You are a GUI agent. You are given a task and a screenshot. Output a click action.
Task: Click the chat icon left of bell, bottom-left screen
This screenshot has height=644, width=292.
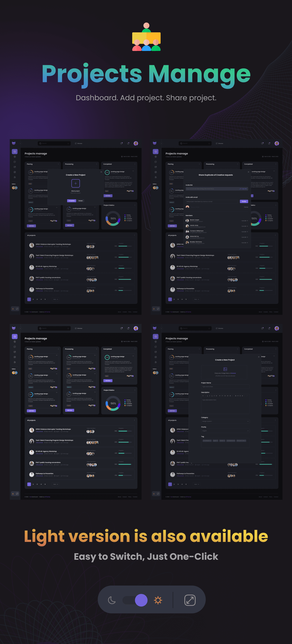click(x=121, y=328)
